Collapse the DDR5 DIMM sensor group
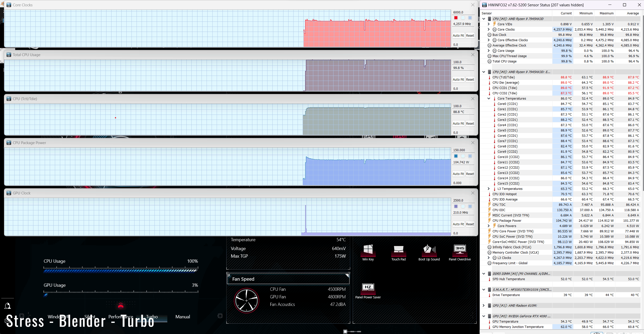The width and height of the screenshot is (644, 334). click(x=484, y=274)
